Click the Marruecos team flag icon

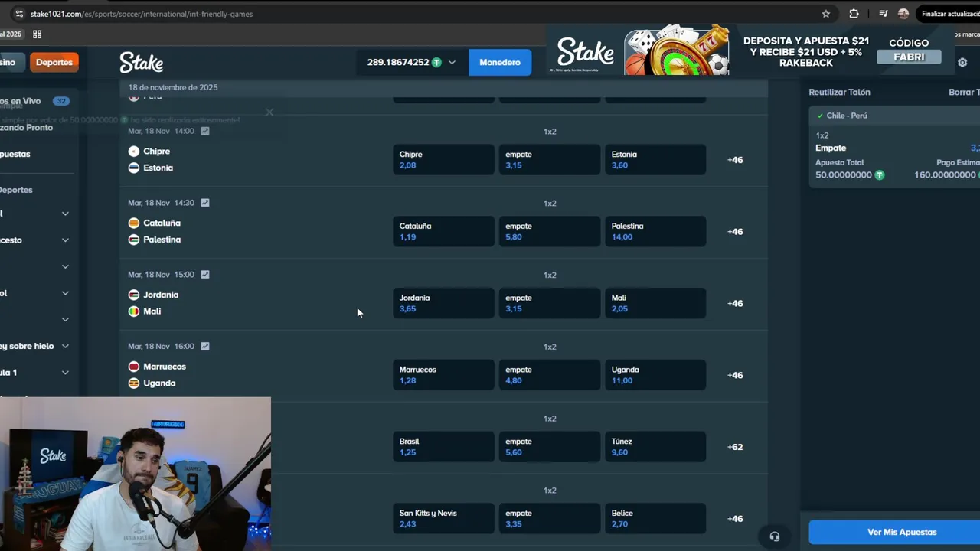[x=134, y=367]
